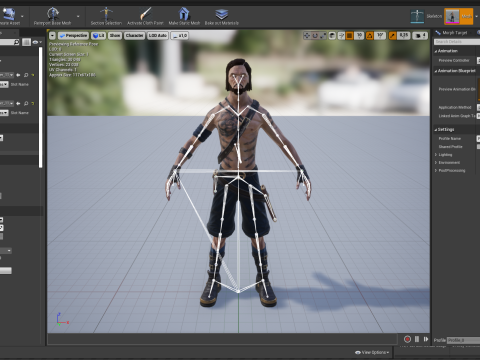The image size is (480, 360).
Task: Open the scale snap 0,25 value menu
Action: pyautogui.click(x=404, y=35)
